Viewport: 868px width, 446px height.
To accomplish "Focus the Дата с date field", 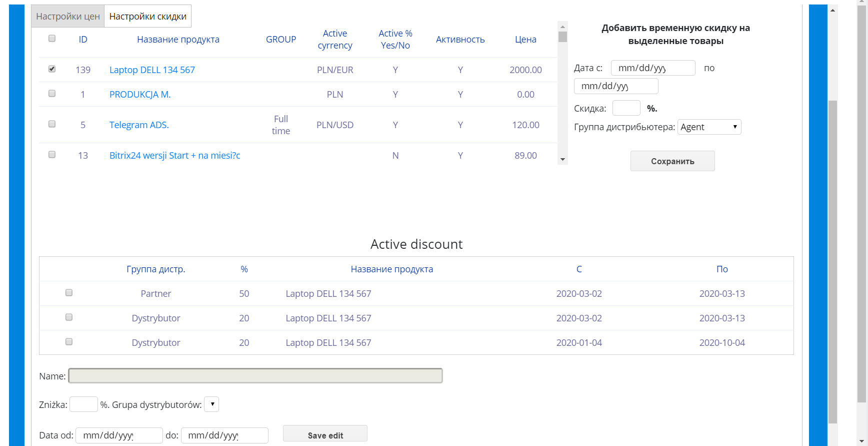I will click(653, 68).
